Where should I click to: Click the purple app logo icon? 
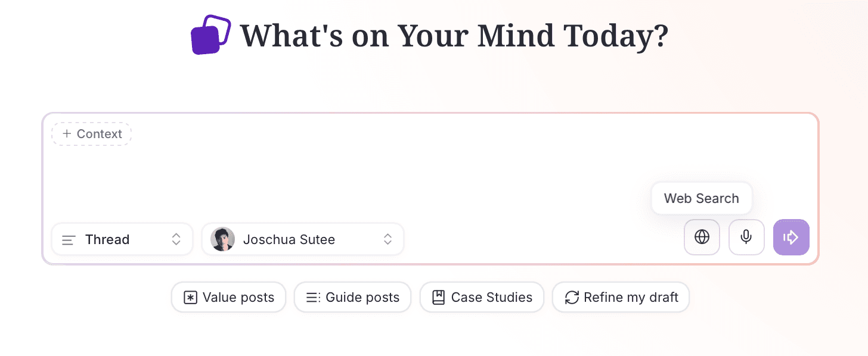pos(210,35)
